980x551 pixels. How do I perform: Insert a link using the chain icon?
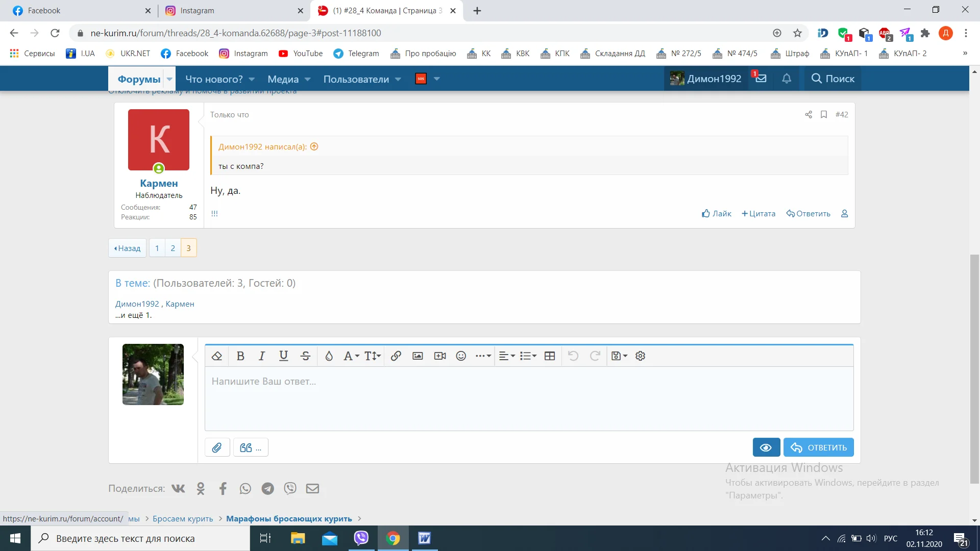coord(396,356)
